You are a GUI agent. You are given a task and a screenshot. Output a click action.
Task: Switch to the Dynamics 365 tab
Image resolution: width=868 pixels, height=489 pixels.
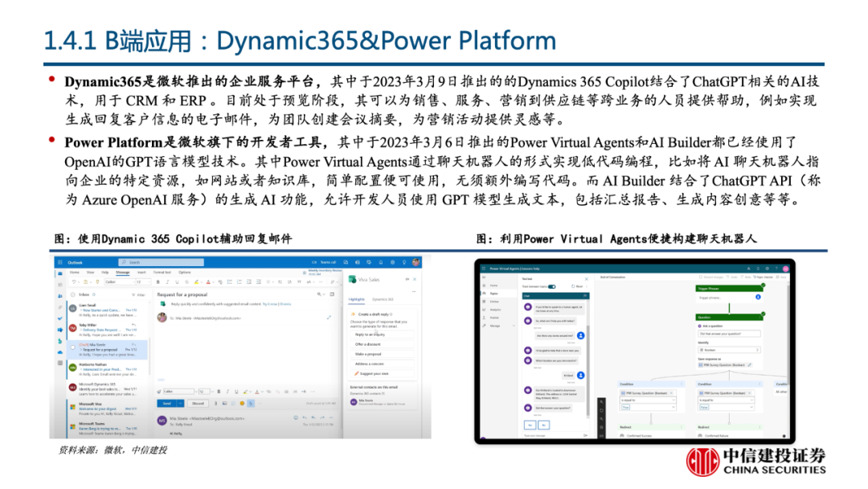pyautogui.click(x=383, y=298)
